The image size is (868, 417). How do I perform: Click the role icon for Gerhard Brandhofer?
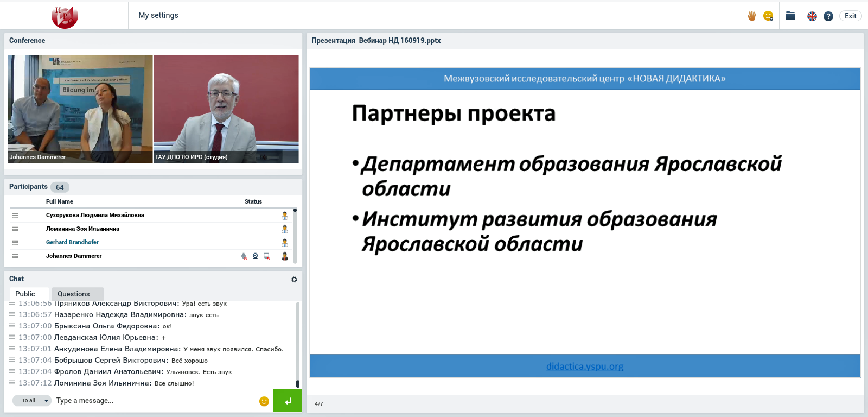(x=285, y=243)
